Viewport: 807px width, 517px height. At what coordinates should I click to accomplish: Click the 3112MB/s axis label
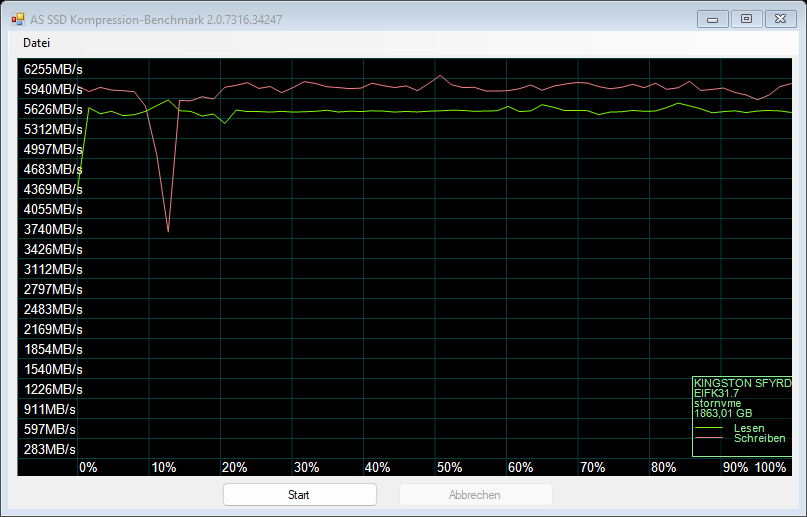coord(53,269)
